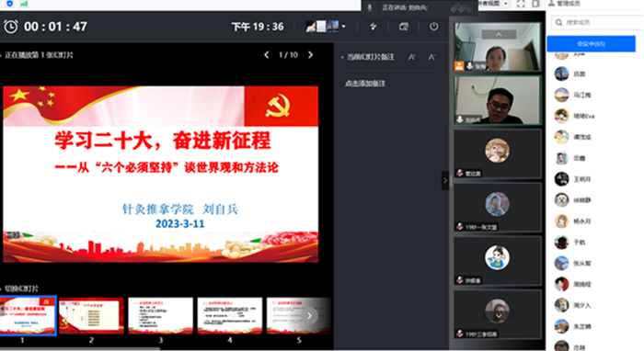The image size is (644, 351).
Task: Click the add notes text area
Action: (364, 84)
